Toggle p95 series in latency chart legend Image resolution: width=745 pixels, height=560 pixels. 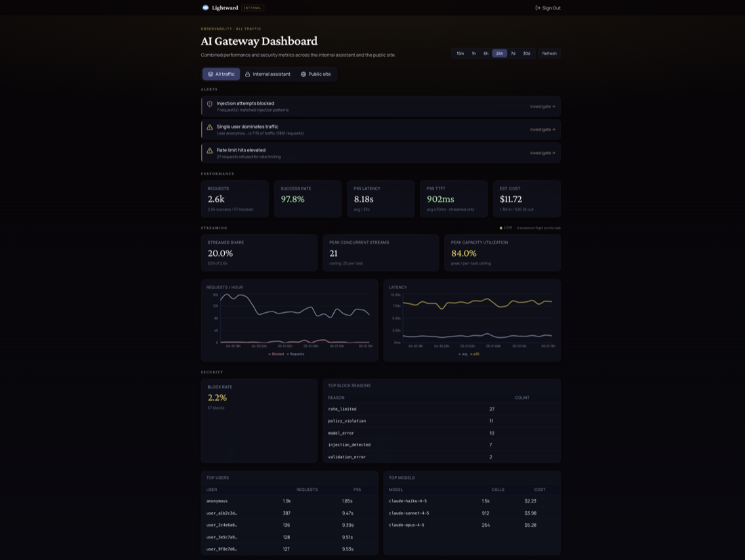coord(475,354)
